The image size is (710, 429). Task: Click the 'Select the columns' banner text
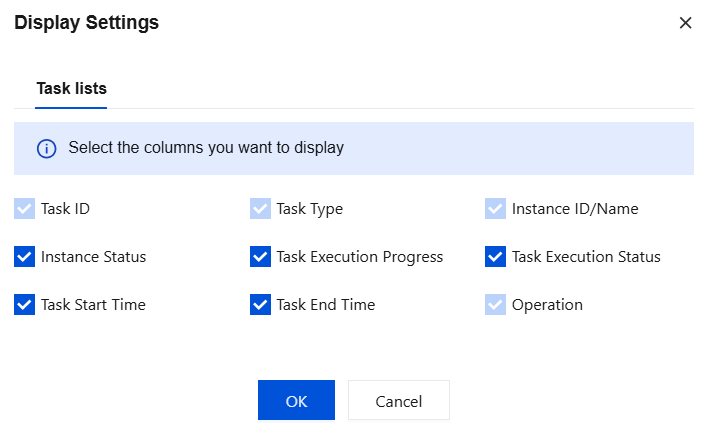[x=206, y=148]
